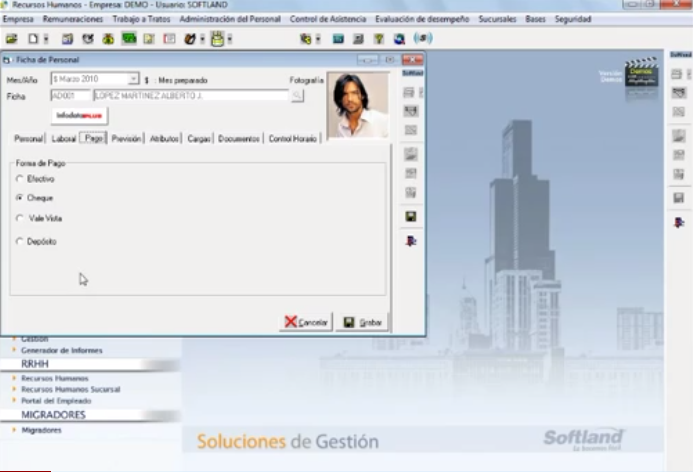The image size is (693, 472).
Task: Click the green toolbar icon beside the money bag
Action: pos(129,39)
